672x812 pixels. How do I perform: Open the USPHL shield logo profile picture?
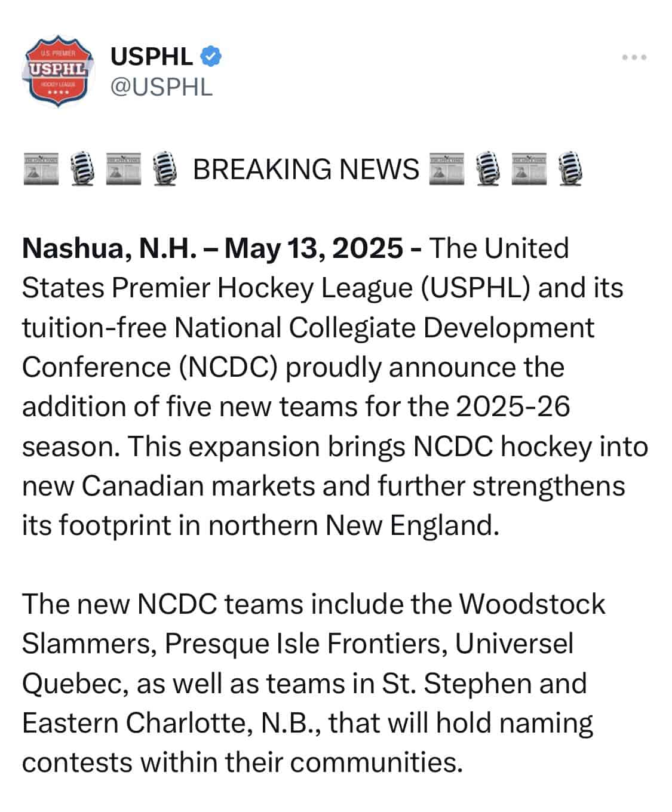(57, 72)
